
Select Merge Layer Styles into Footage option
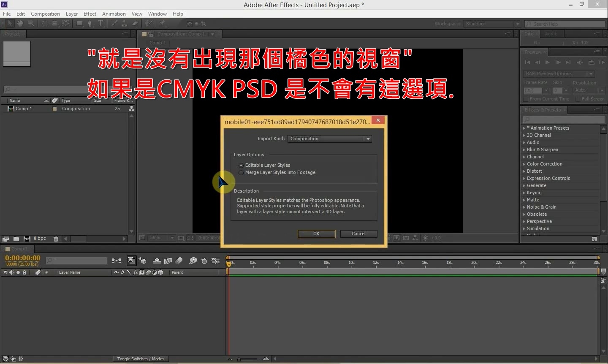coord(241,172)
